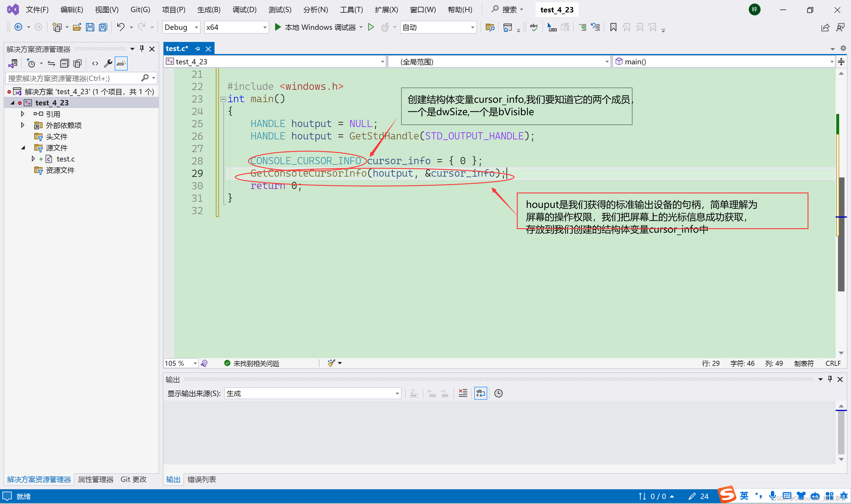Switch to the 错误列表 tab
Viewport: 851px width, 504px height.
coord(202,479)
